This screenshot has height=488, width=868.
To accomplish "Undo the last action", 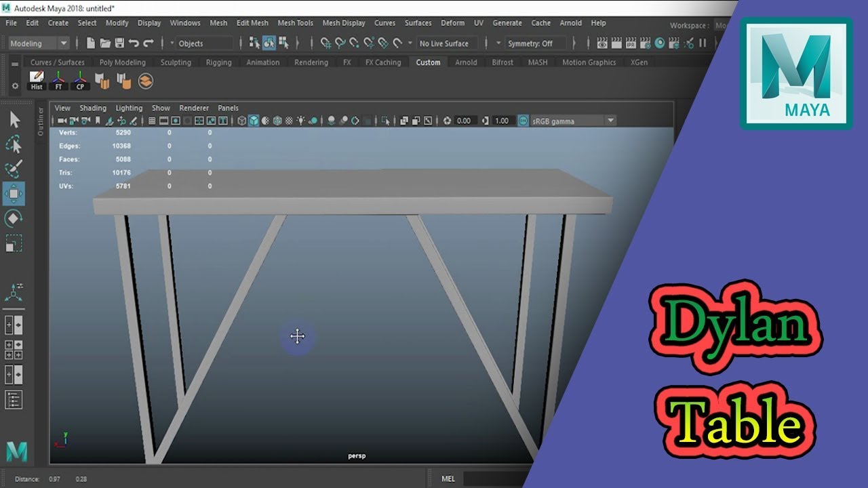I will 134,43.
